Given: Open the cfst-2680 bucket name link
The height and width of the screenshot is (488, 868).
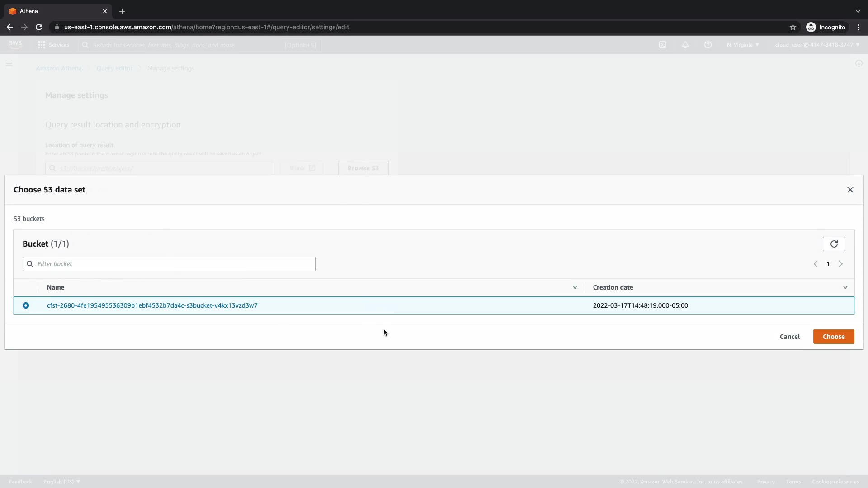Looking at the screenshot, I should (x=152, y=305).
